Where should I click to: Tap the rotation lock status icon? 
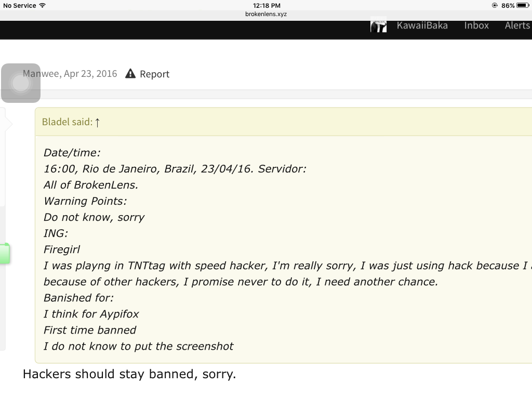(x=495, y=5)
